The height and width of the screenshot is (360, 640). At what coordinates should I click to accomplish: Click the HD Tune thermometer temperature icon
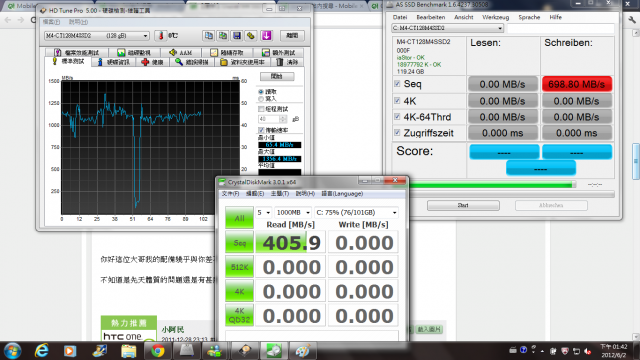coord(160,36)
